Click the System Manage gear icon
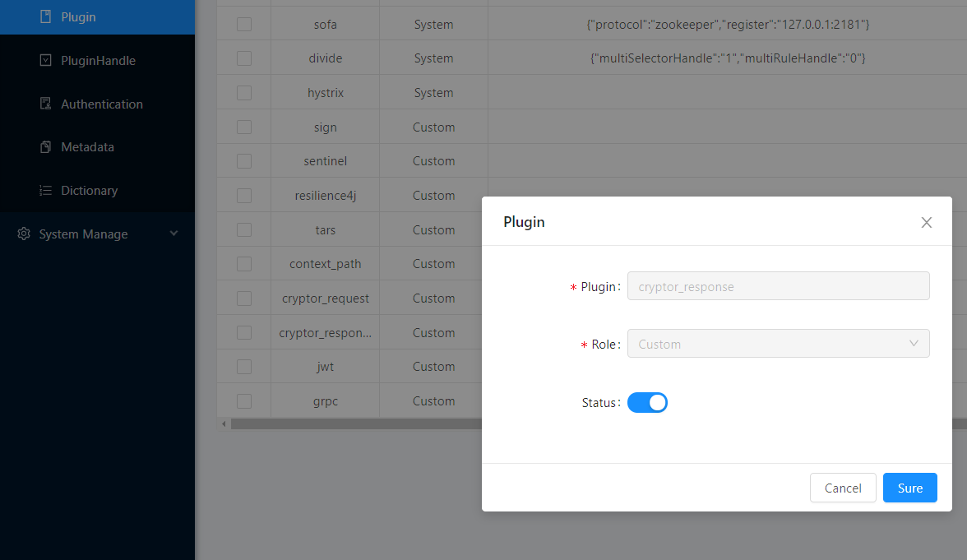Viewport: 967px width, 560px height. [x=25, y=234]
